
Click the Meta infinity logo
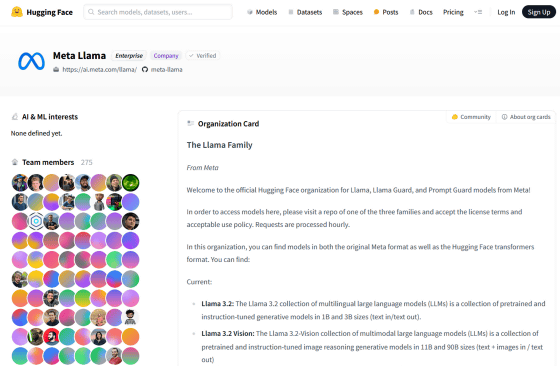tap(31, 61)
